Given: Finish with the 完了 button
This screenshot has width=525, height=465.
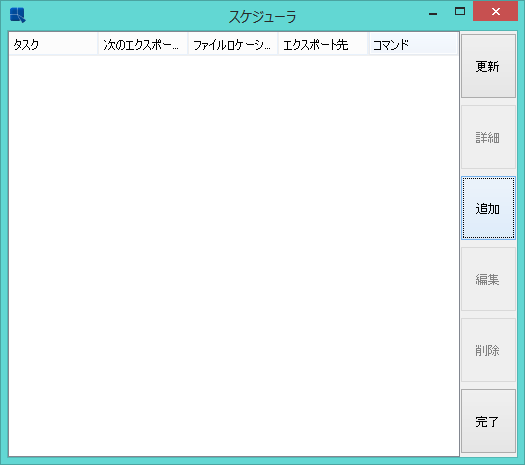Looking at the screenshot, I should point(488,421).
